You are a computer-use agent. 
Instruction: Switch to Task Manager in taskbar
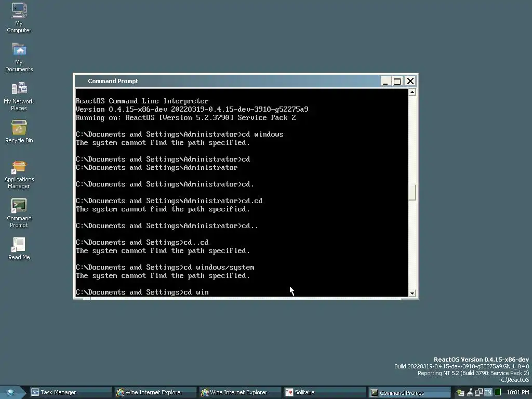(x=70, y=393)
